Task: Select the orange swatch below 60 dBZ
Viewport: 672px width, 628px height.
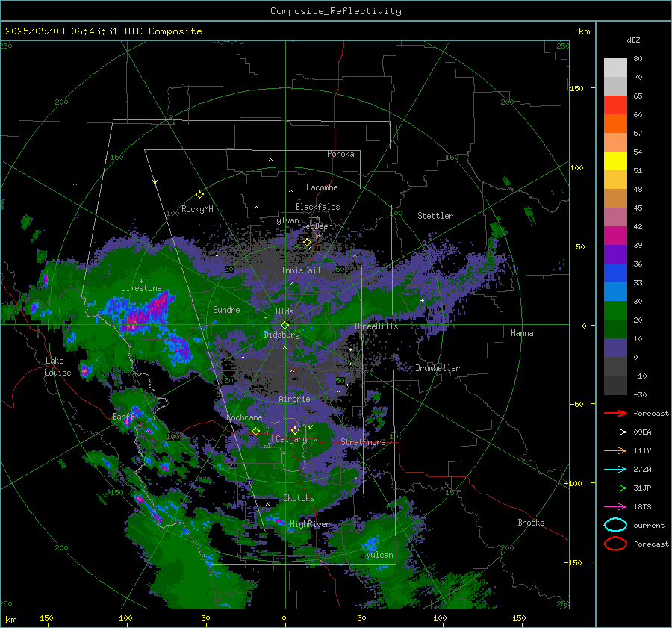Action: 615,124
